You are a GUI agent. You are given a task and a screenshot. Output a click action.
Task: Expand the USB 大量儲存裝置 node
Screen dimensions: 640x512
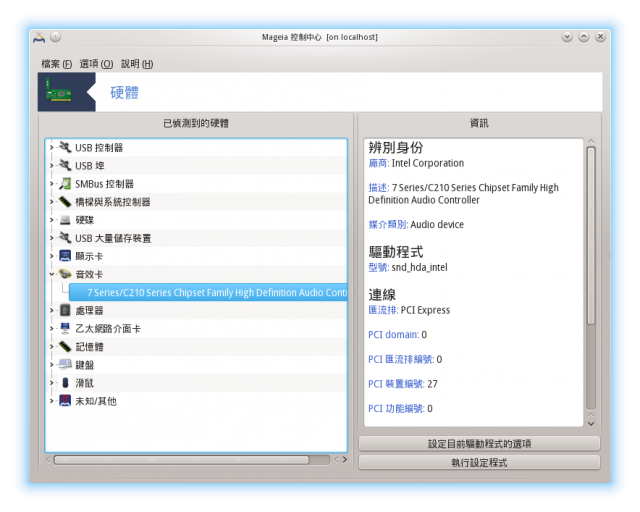click(51, 238)
